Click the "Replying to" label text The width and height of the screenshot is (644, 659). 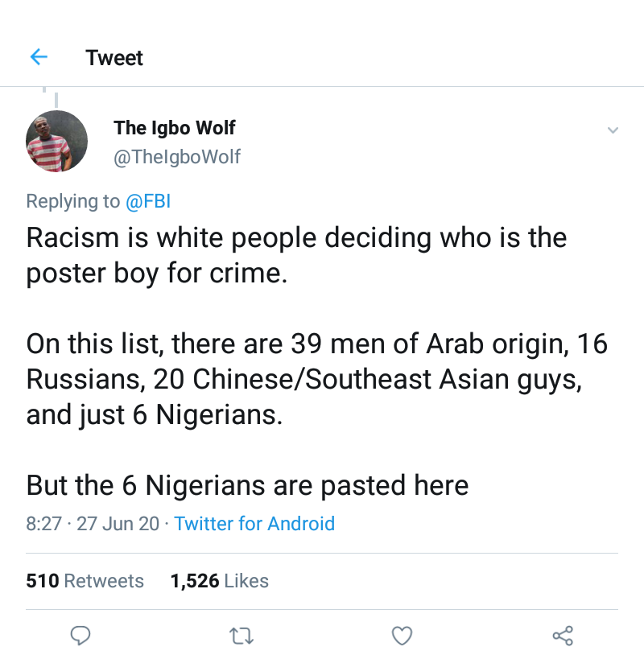73,201
